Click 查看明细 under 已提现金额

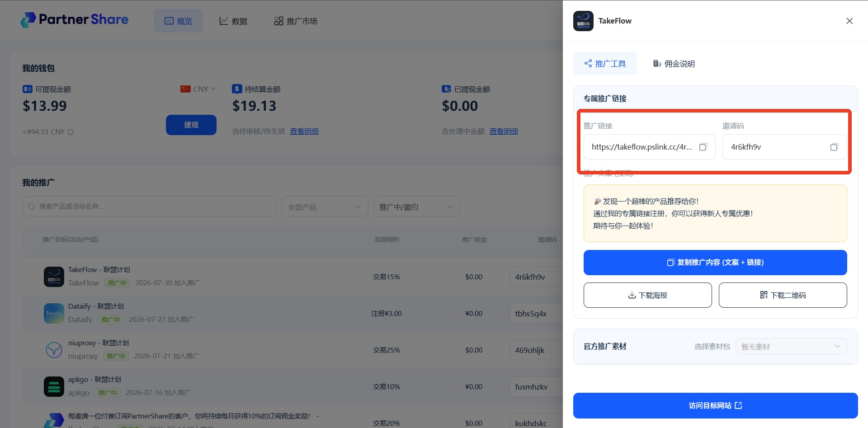coord(504,132)
